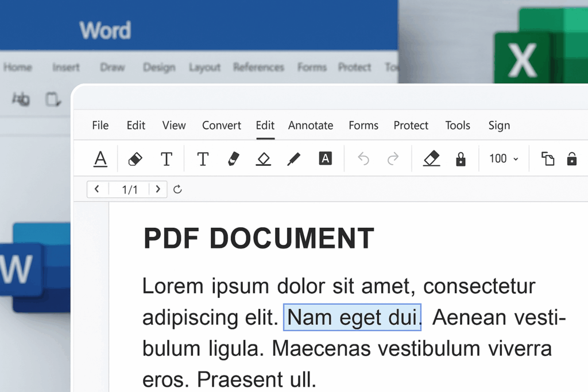Open the redaction tool with the black A icon
The image size is (588, 392).
tap(326, 159)
